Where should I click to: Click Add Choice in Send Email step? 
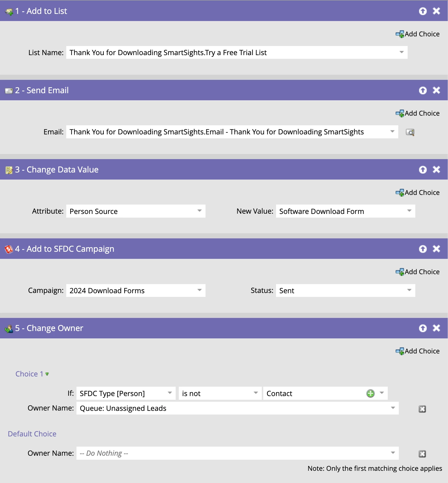click(418, 113)
